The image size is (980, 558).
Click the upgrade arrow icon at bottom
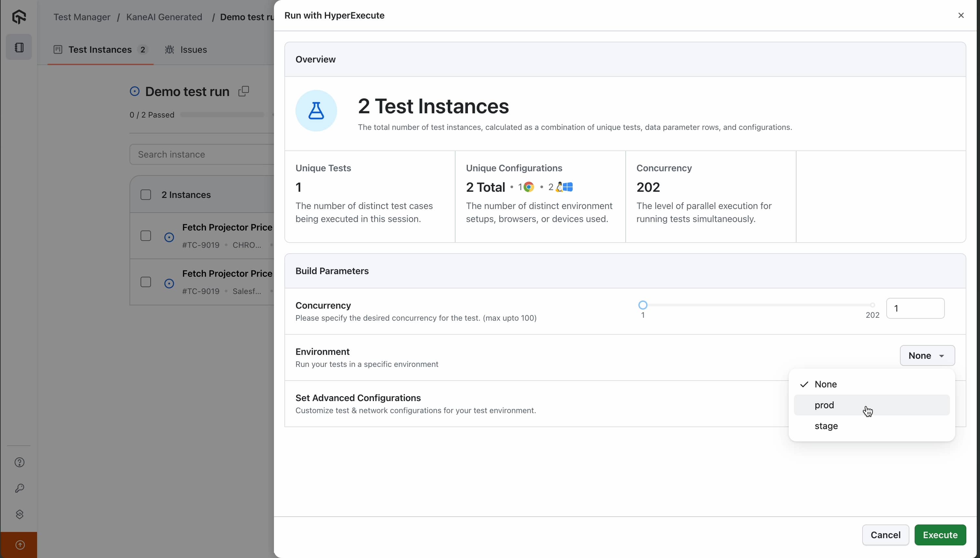point(20,545)
